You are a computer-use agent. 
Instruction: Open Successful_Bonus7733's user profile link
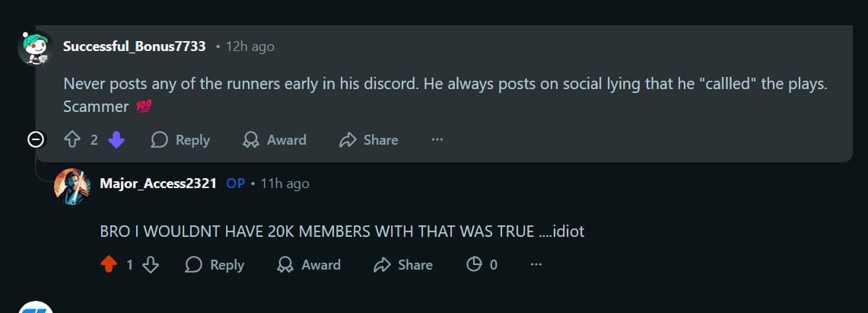pos(134,46)
